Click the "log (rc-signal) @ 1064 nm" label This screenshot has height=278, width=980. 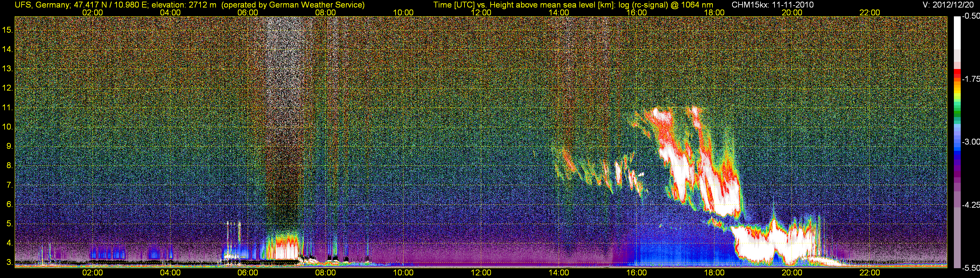pyautogui.click(x=665, y=5)
